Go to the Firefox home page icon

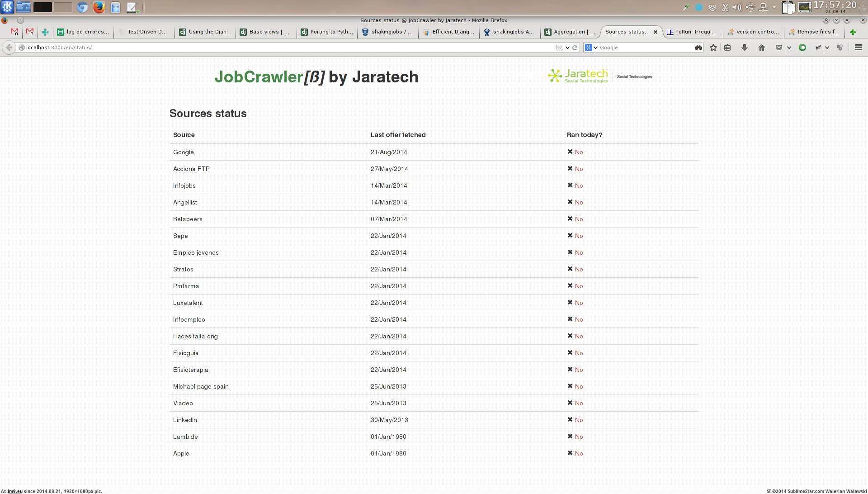pyautogui.click(x=762, y=47)
